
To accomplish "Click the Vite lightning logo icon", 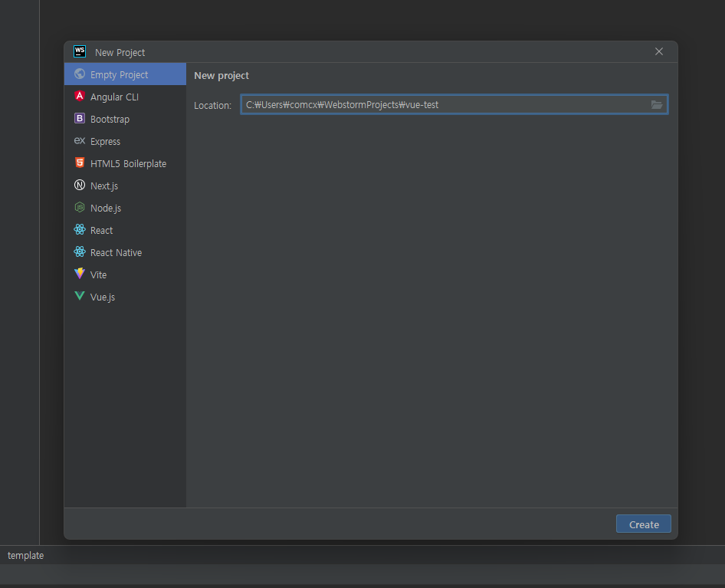I will coord(80,274).
